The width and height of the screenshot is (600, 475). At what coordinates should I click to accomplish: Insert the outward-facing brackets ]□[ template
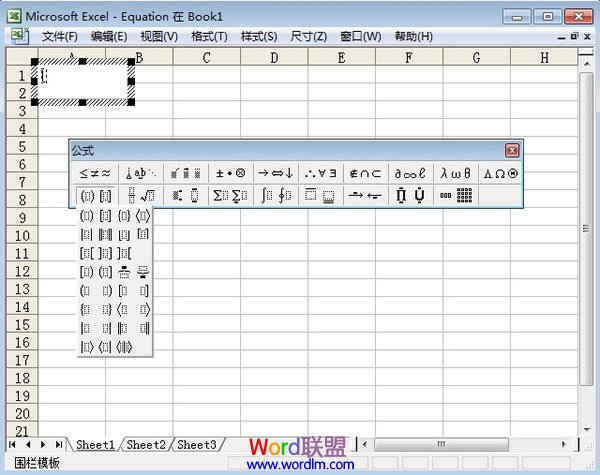(x=124, y=253)
